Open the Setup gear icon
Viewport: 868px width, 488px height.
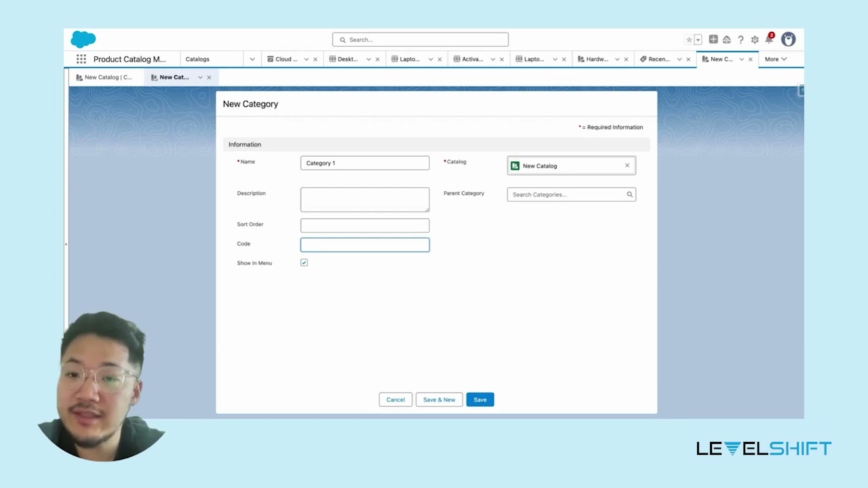click(755, 40)
